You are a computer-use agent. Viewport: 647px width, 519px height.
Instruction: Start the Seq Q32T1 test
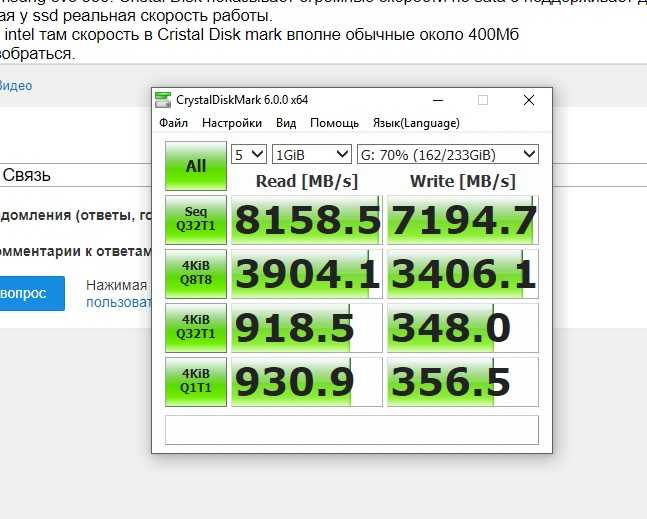196,219
